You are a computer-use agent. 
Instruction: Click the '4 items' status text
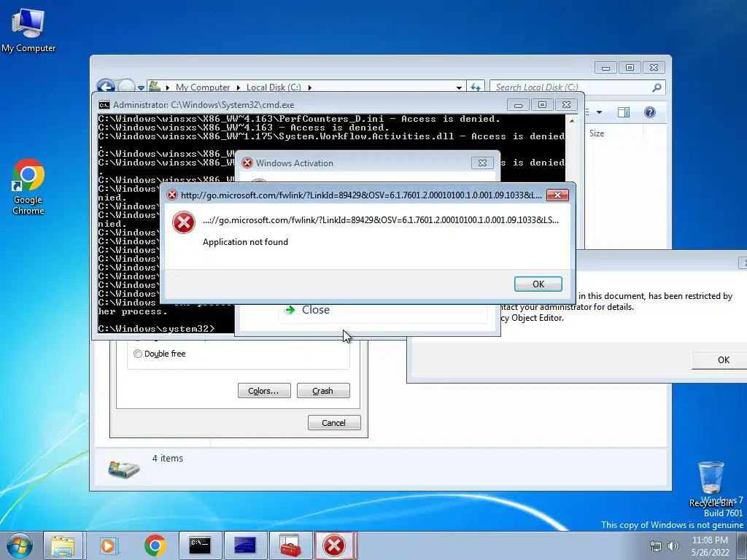click(x=167, y=458)
